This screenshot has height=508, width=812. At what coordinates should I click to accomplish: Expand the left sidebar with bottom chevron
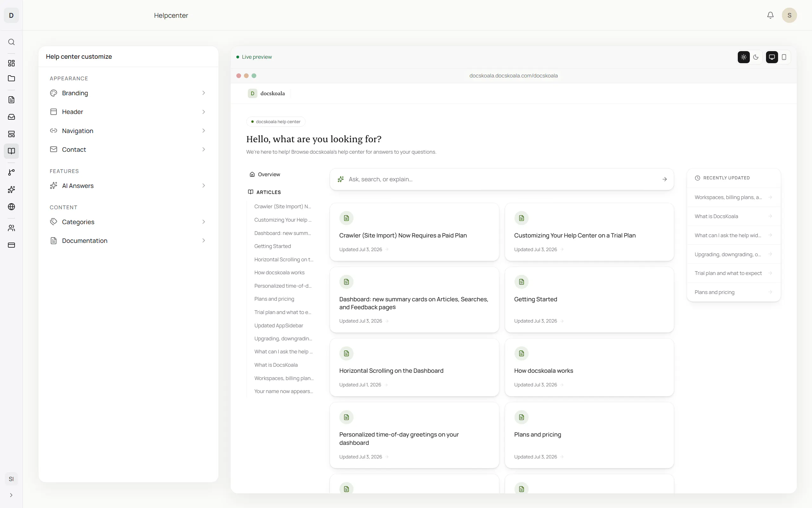11,495
